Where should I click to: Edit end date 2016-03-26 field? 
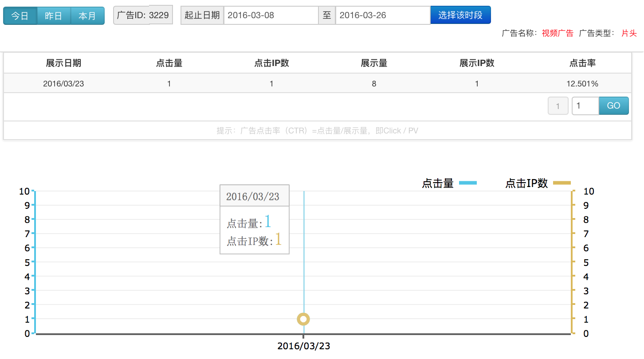coord(382,16)
